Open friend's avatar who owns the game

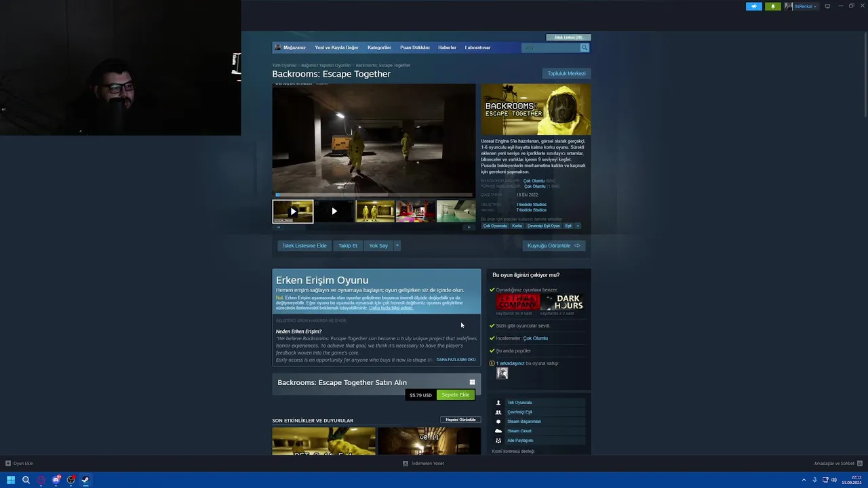(502, 373)
